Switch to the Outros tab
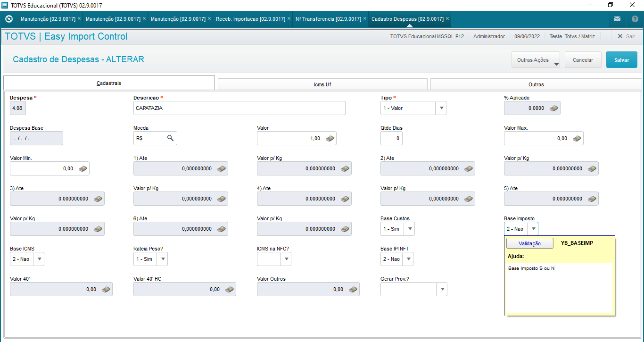Viewport: 644px width, 342px height. click(536, 84)
